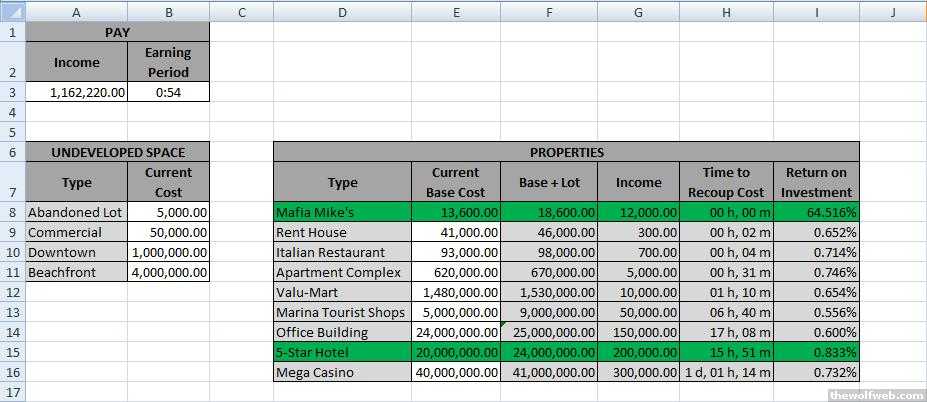Image resolution: width=927 pixels, height=402 pixels.
Task: Click the Earning Period value 0:54
Action: pyautogui.click(x=168, y=92)
